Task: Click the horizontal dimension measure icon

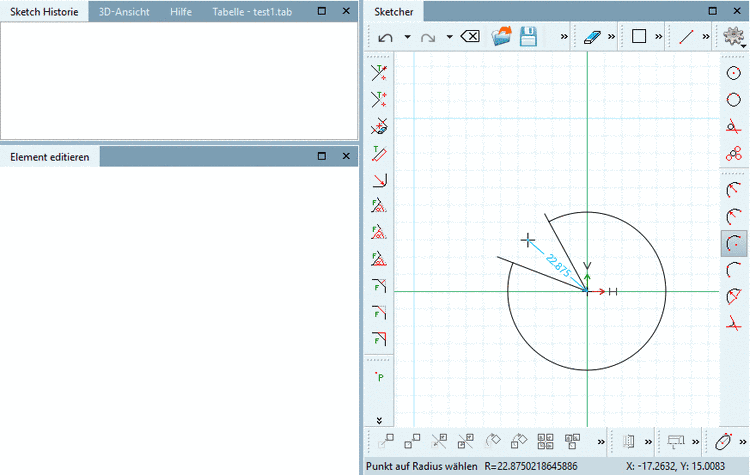Action: (x=676, y=442)
